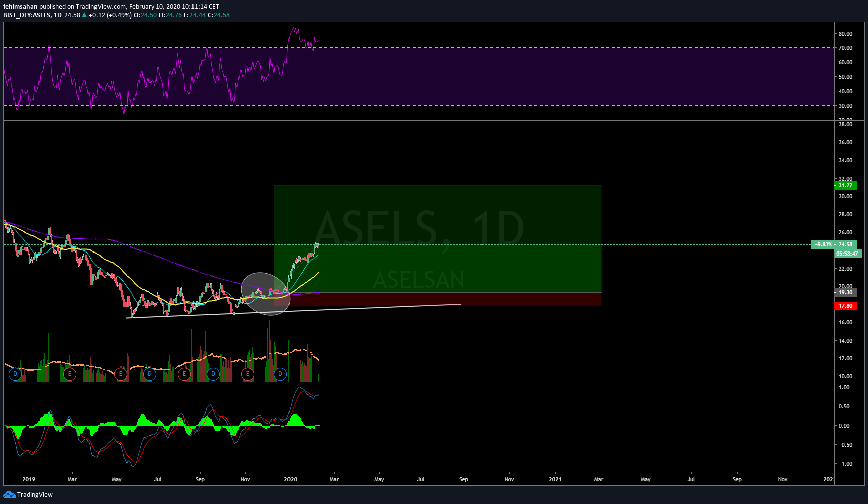Click the L:24.44 low value

pyautogui.click(x=195, y=15)
